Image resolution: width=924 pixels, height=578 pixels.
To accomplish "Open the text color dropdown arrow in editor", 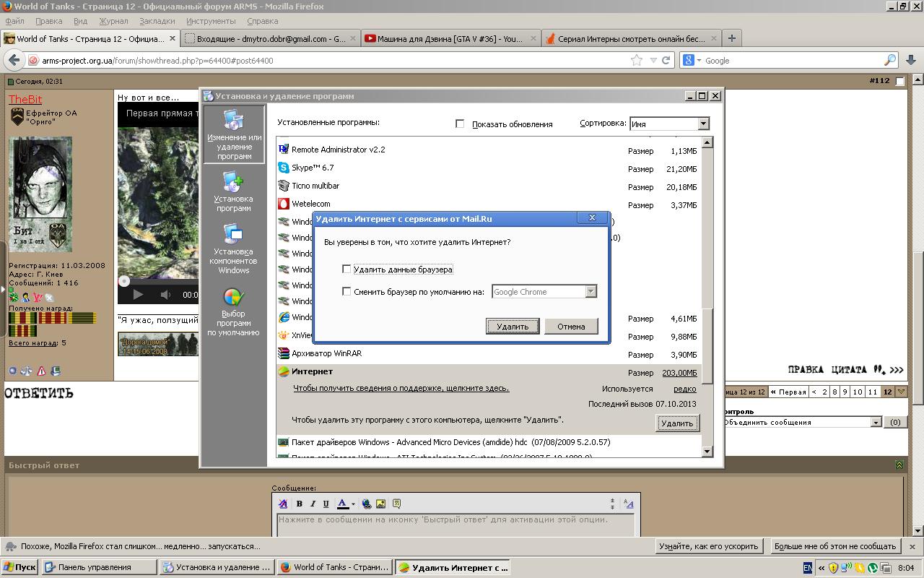I will click(353, 504).
